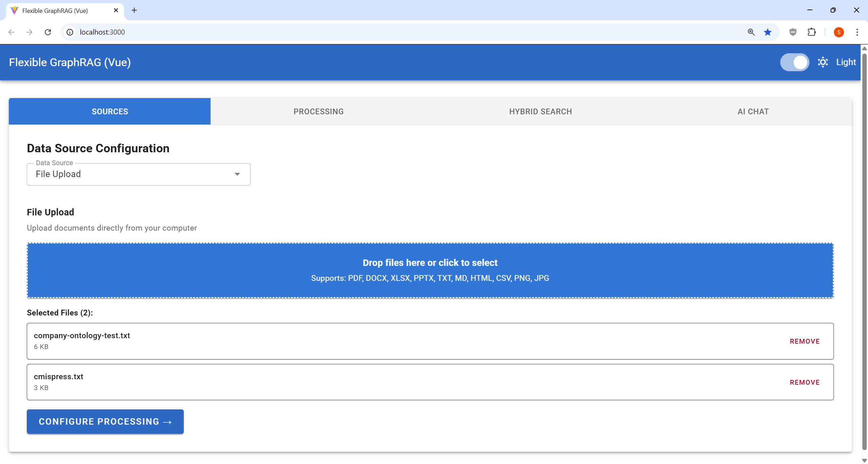Screen dimensions: 868x464
Task: Remove cmispress.txt from selected files
Action: [804, 382]
